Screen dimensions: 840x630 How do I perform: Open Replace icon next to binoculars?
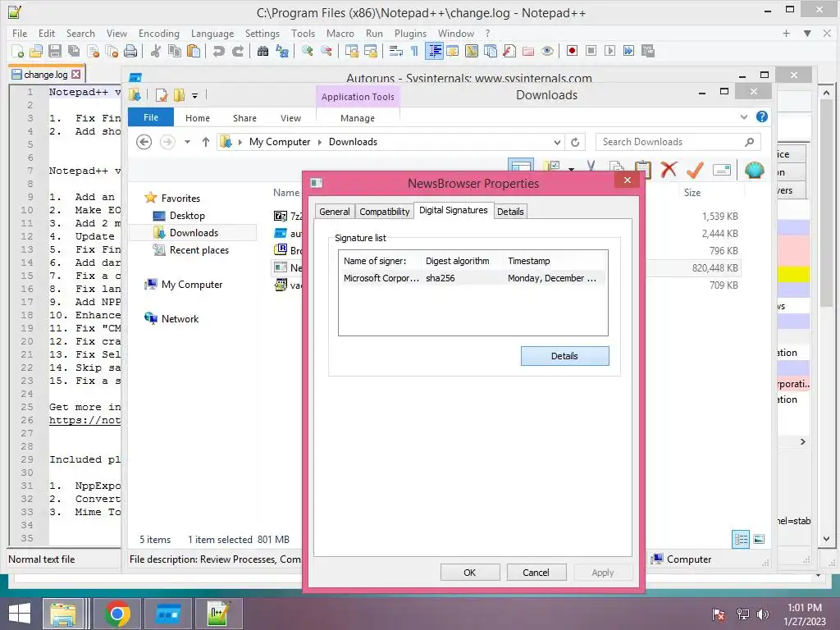pyautogui.click(x=282, y=51)
